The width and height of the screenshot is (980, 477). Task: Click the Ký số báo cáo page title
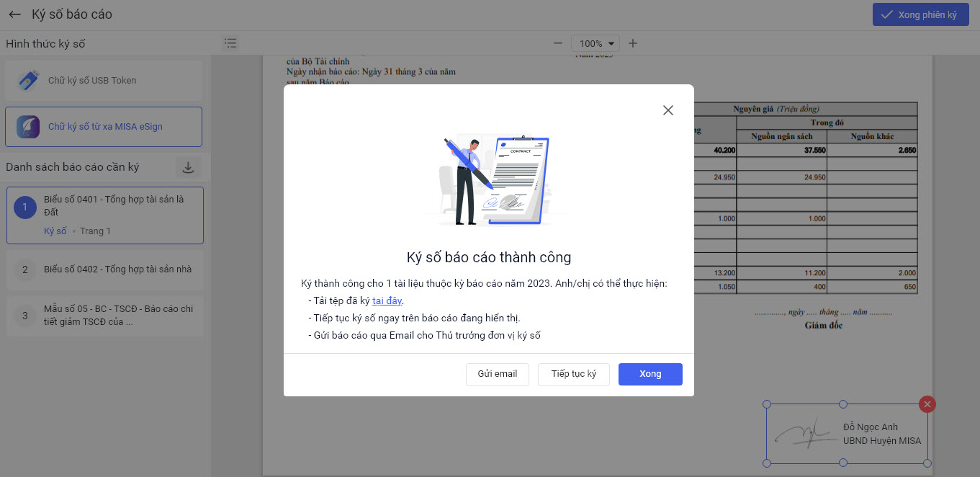[72, 14]
